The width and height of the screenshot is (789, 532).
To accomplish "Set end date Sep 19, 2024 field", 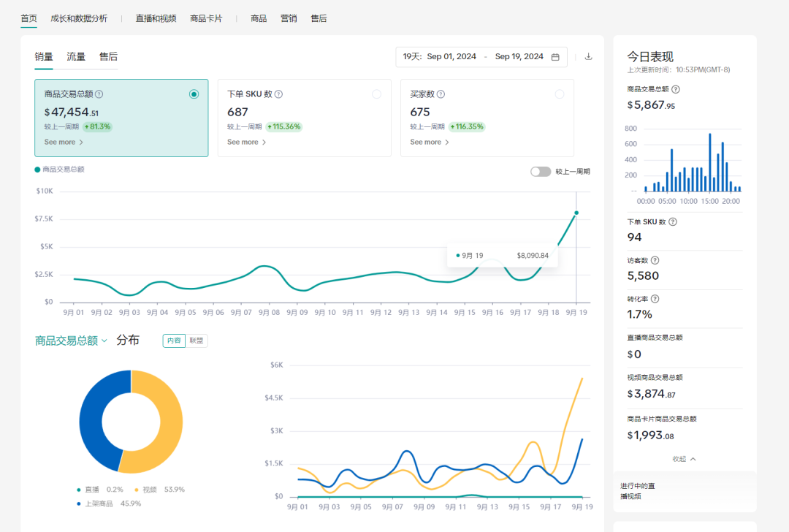I will tap(519, 57).
